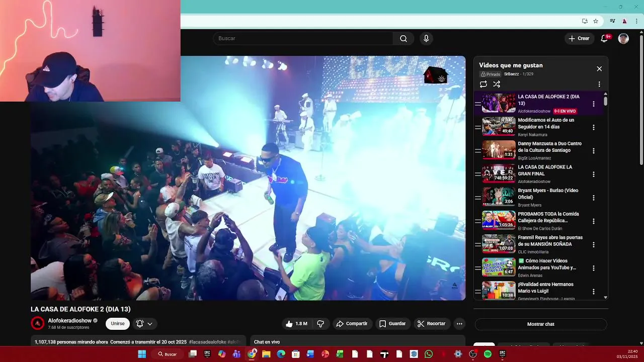644x362 pixels.
Task: Open the Chrome three-dot menu
Action: coord(637,21)
